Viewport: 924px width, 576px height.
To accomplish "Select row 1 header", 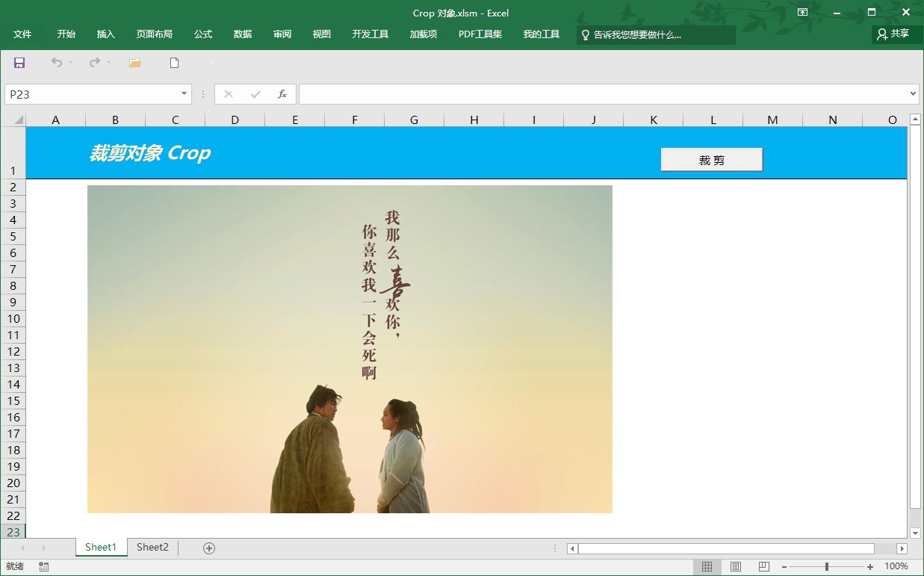I will [13, 153].
